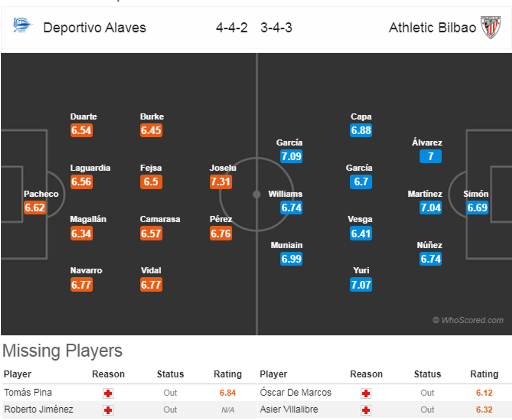Click the Deportivo Alaves club crest

tap(23, 26)
